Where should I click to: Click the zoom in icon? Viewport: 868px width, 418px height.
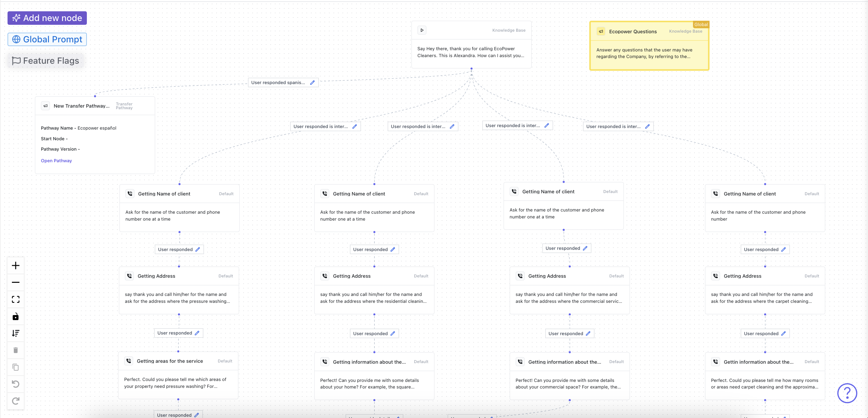tap(15, 266)
